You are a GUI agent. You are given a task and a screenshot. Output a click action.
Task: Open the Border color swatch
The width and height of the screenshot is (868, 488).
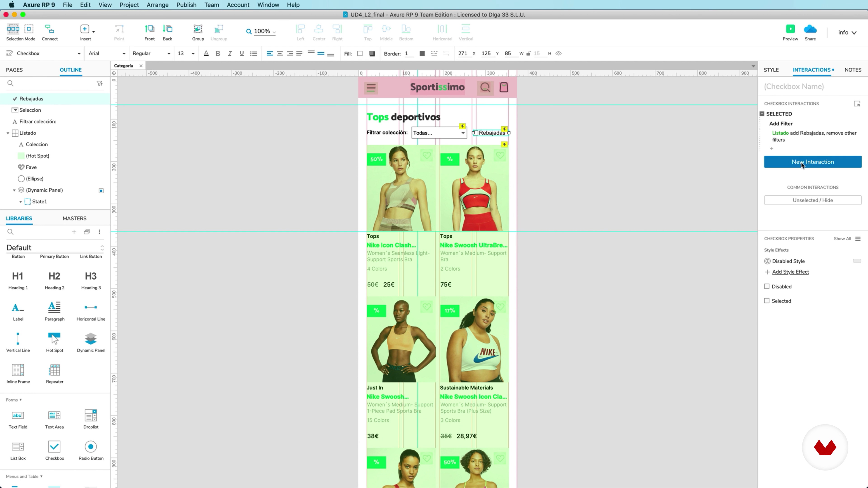422,54
